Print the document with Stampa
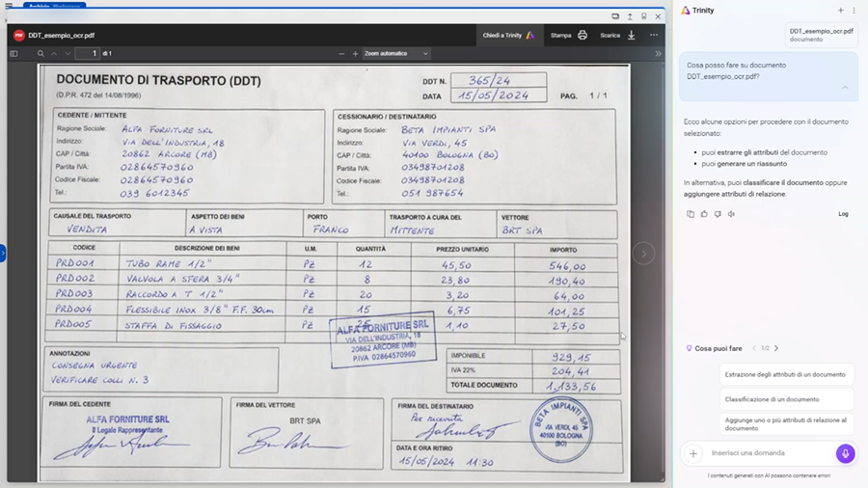This screenshot has height=488, width=868. pyautogui.click(x=568, y=36)
